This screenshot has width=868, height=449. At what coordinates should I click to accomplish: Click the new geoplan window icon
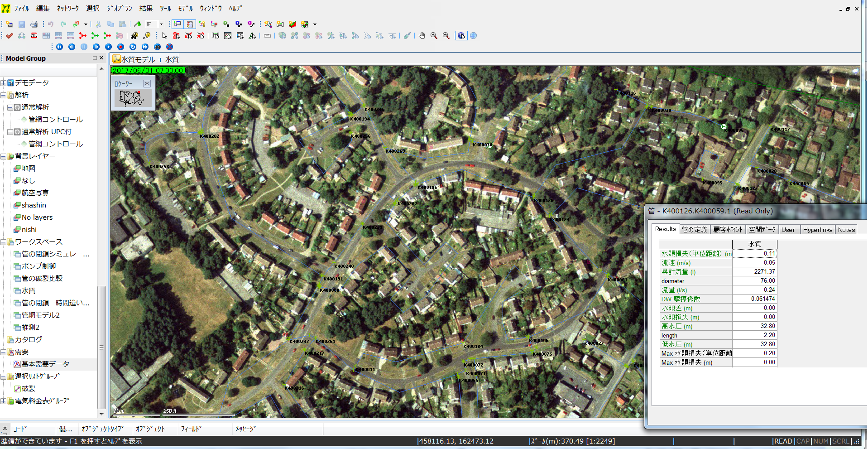[9, 24]
